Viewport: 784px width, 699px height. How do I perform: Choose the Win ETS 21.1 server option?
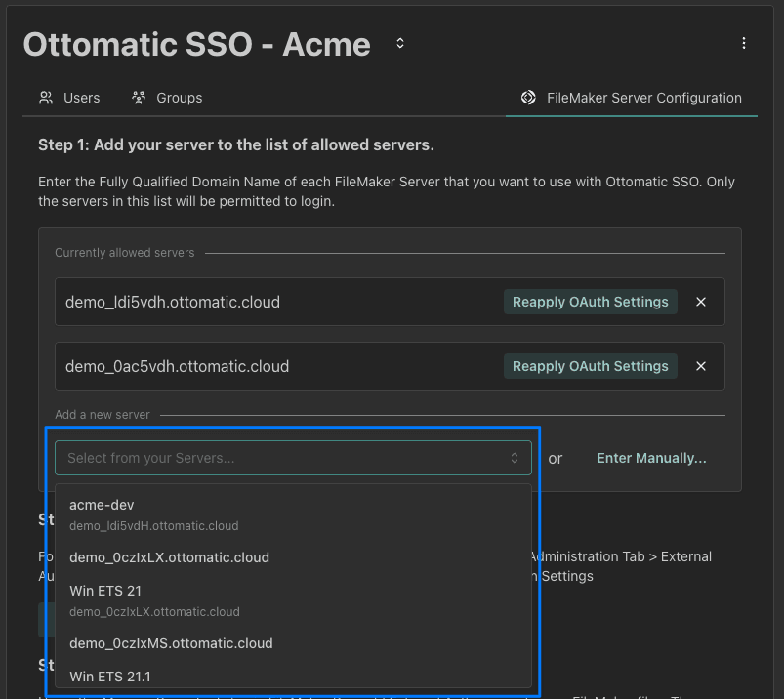click(x=109, y=676)
